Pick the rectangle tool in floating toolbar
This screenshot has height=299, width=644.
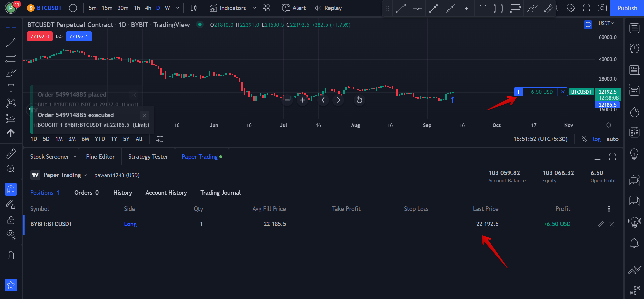click(499, 9)
